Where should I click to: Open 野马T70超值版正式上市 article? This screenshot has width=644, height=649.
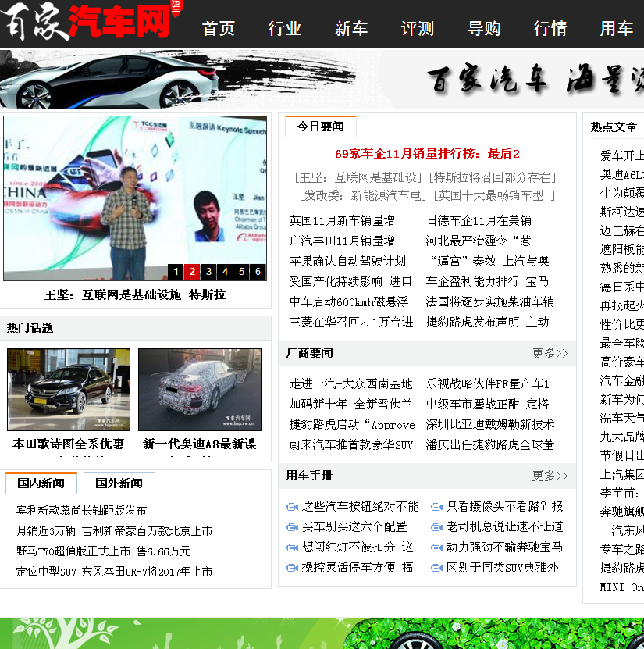tap(103, 551)
